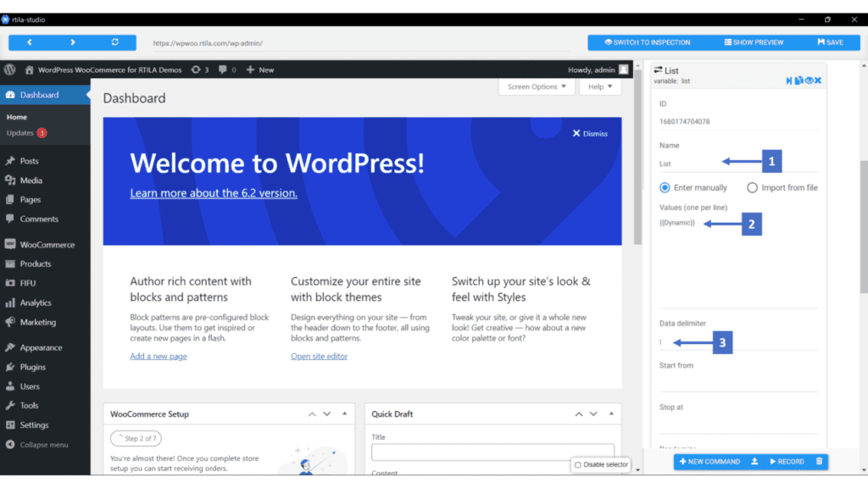This screenshot has width=868, height=488.
Task: Open the Help dropdown tab
Action: pos(600,87)
